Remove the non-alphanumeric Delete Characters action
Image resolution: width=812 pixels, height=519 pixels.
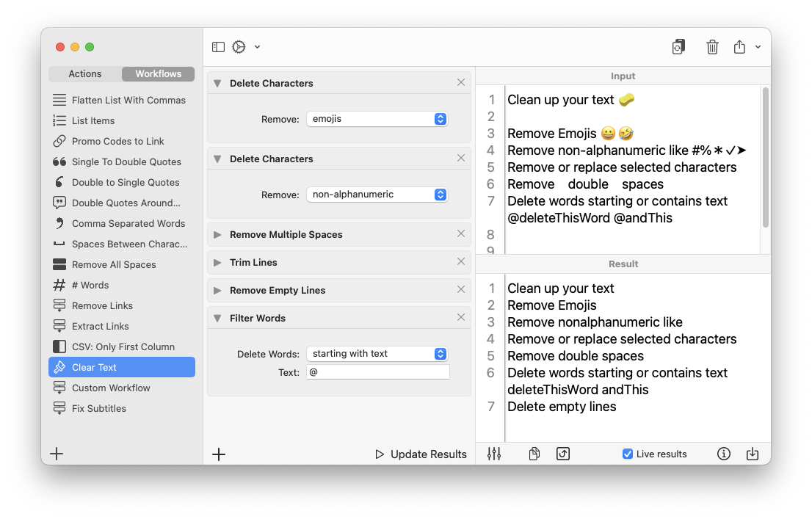point(461,158)
